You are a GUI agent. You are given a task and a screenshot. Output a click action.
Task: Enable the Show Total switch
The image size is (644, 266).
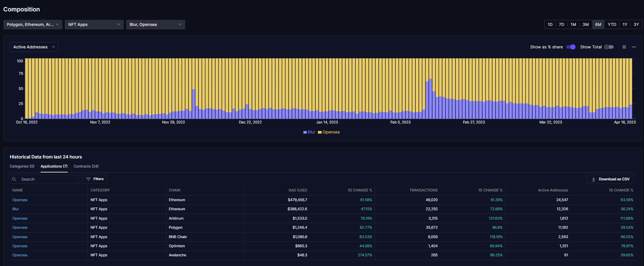[609, 47]
